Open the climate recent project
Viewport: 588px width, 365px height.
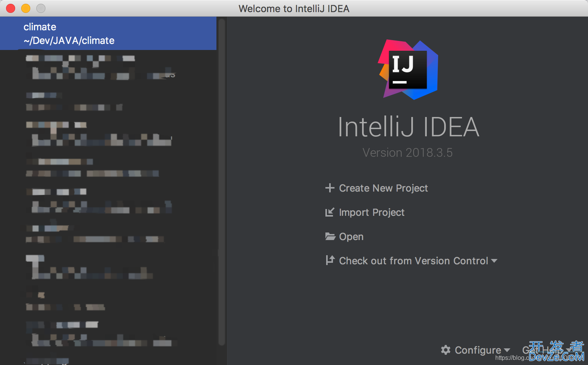pyautogui.click(x=40, y=27)
